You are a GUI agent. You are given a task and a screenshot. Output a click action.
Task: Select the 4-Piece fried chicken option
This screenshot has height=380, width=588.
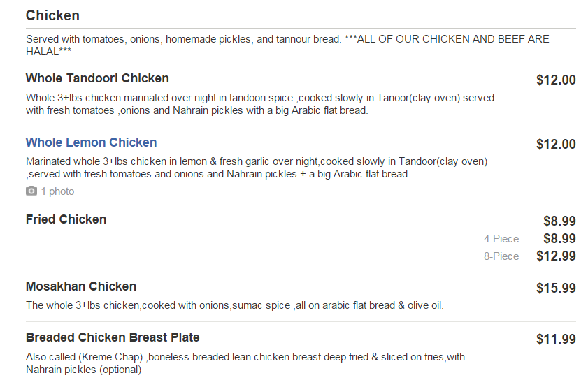501,239
